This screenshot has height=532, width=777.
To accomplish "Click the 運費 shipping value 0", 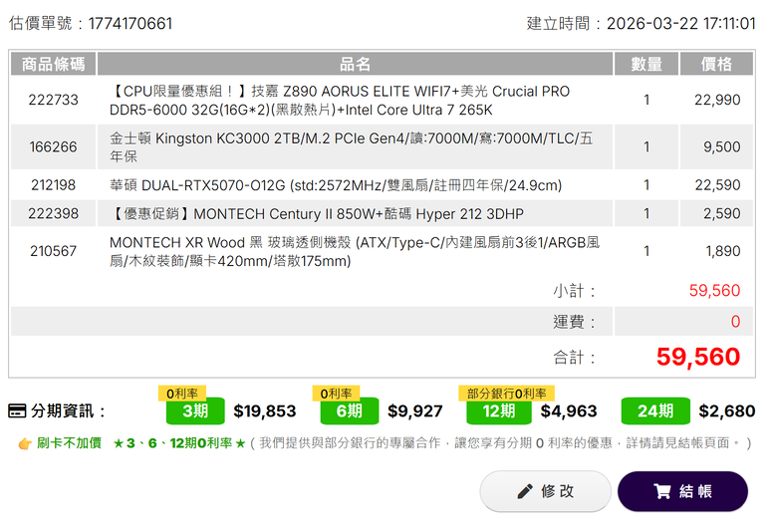I will pyautogui.click(x=735, y=322).
